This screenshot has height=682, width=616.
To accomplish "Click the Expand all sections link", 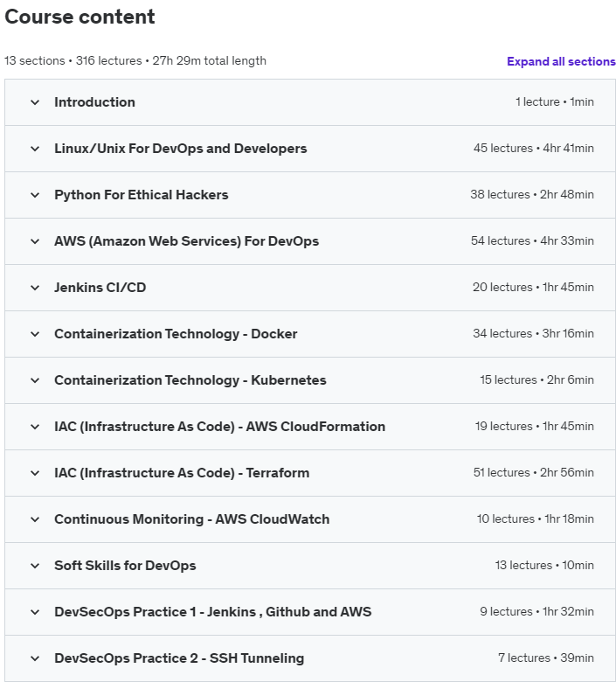I will (561, 61).
